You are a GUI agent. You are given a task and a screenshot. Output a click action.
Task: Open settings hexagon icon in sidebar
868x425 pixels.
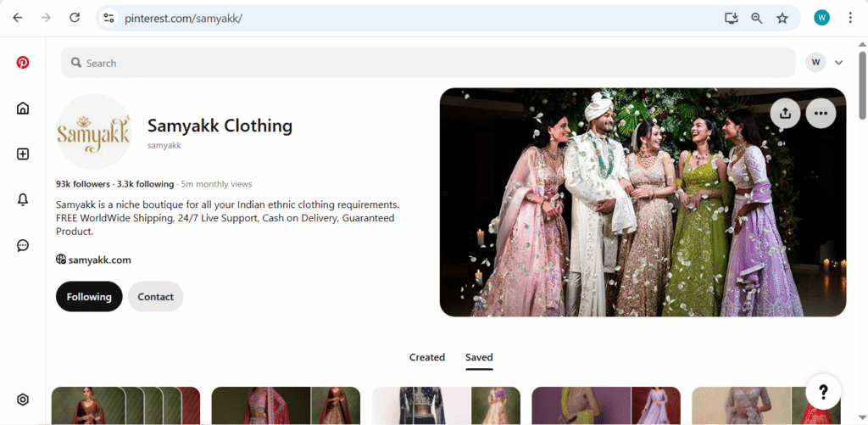[x=23, y=399]
